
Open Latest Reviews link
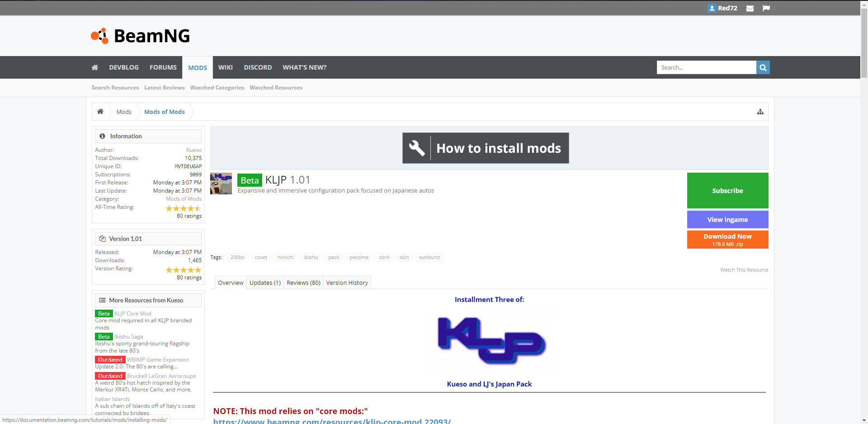[x=165, y=88]
